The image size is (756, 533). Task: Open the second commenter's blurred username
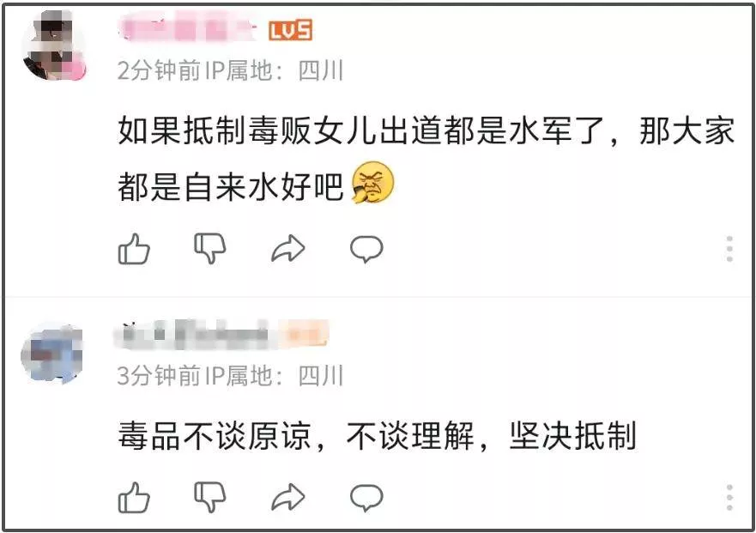(x=193, y=334)
